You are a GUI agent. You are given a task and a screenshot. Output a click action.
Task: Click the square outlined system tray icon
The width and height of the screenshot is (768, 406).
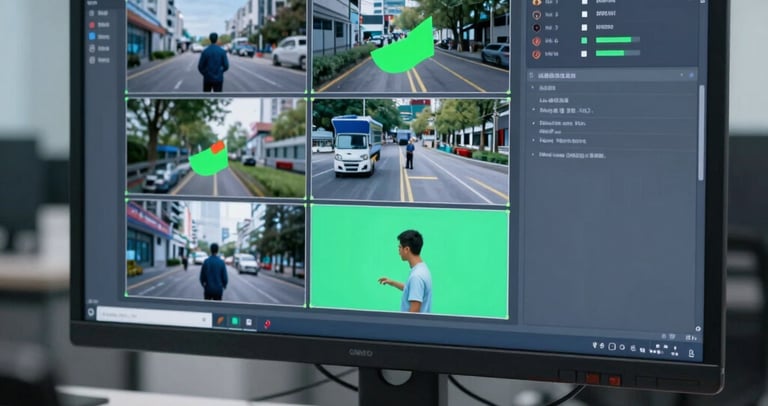pos(612,346)
